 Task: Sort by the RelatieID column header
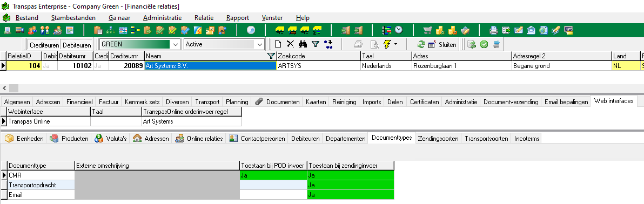(x=24, y=56)
